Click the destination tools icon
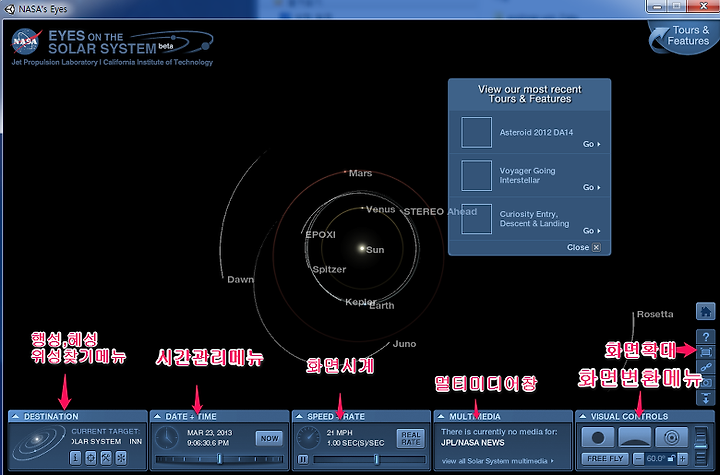Screen dimensions: 720x475 pos(106,458)
